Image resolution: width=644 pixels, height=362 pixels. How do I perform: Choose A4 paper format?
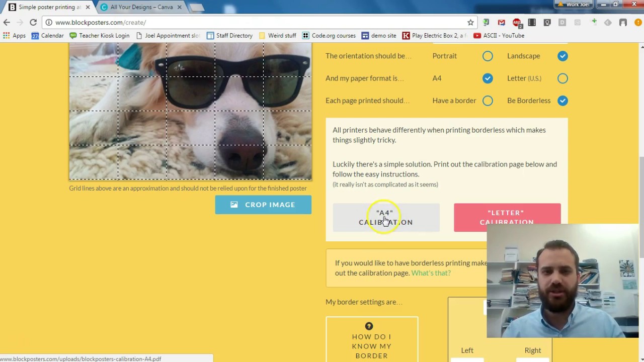click(488, 78)
